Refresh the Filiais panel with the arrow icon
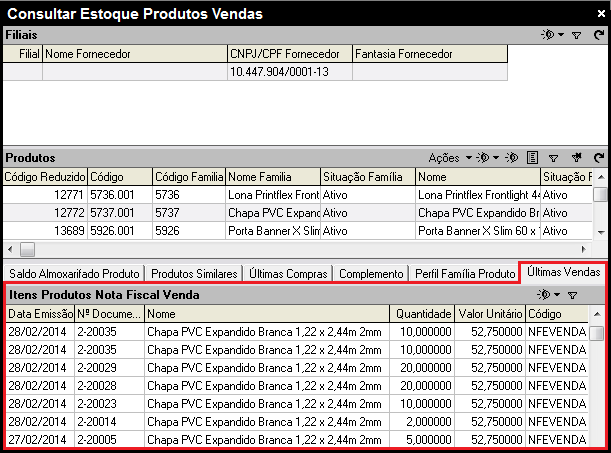The width and height of the screenshot is (611, 453). tap(599, 35)
